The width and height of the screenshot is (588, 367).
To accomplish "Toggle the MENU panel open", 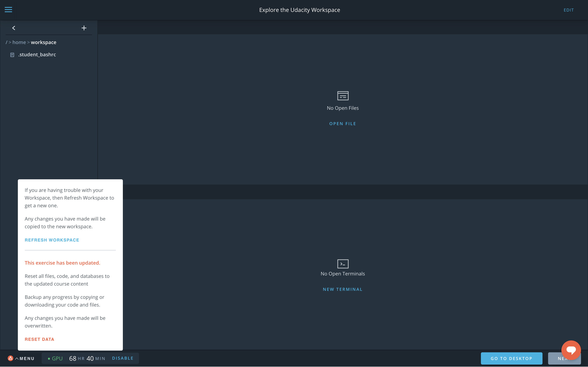I will (x=27, y=358).
